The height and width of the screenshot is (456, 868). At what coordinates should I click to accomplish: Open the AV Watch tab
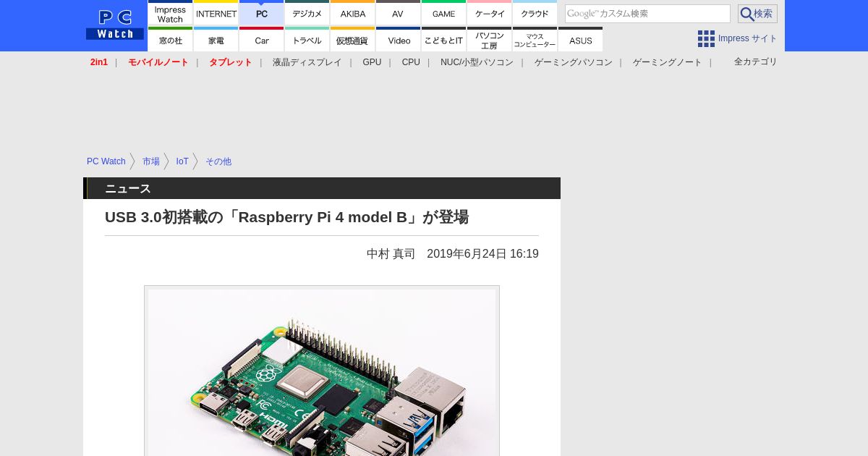point(398,12)
